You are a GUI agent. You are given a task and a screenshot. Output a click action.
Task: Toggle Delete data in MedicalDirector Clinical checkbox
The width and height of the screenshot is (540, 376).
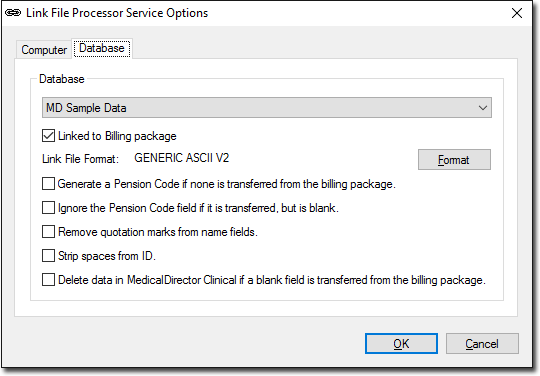tap(48, 280)
